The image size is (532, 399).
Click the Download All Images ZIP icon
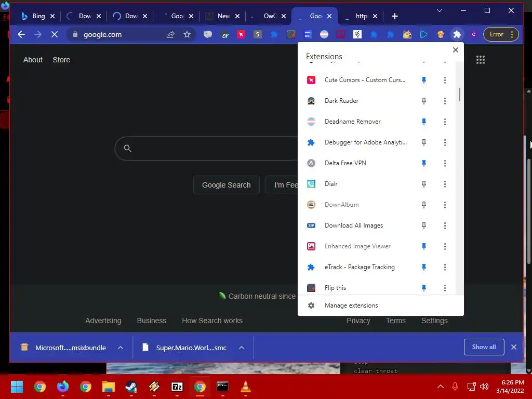point(311,225)
